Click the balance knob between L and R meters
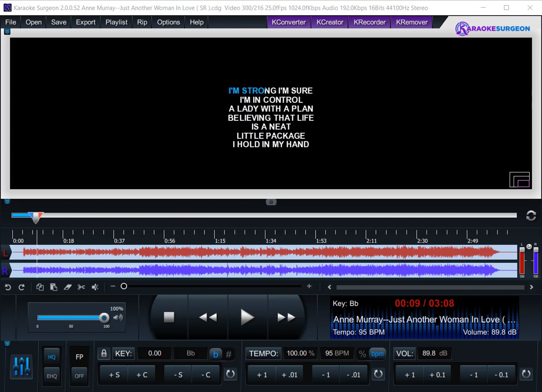 pyautogui.click(x=529, y=247)
